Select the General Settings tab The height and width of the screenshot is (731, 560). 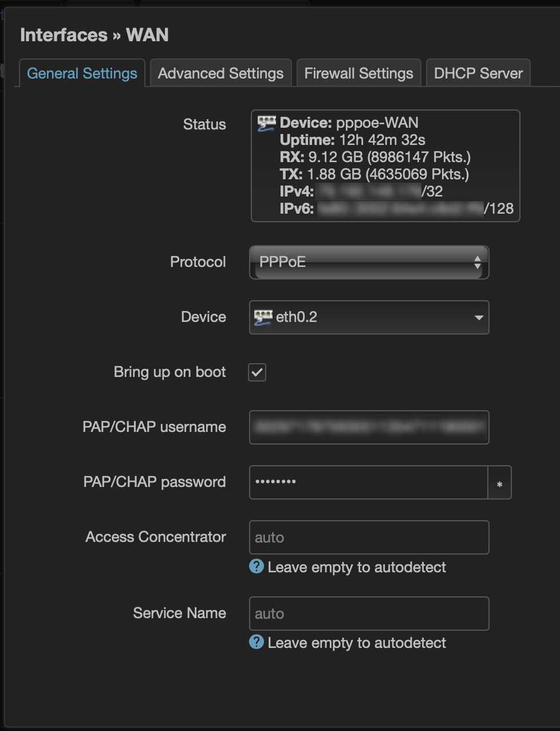(x=81, y=73)
